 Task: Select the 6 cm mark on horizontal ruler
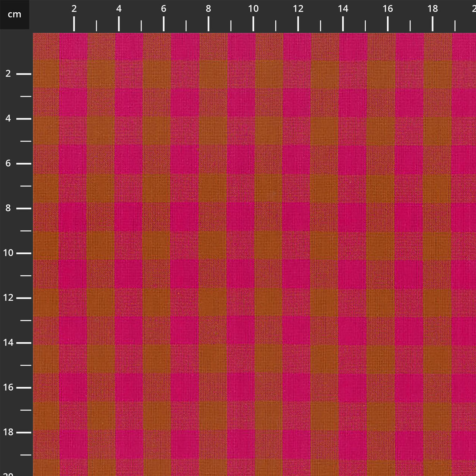[164, 24]
